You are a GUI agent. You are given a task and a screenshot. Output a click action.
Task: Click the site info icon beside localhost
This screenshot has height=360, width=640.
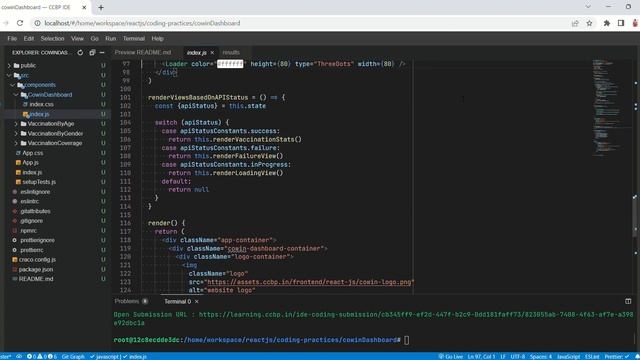[37, 23]
